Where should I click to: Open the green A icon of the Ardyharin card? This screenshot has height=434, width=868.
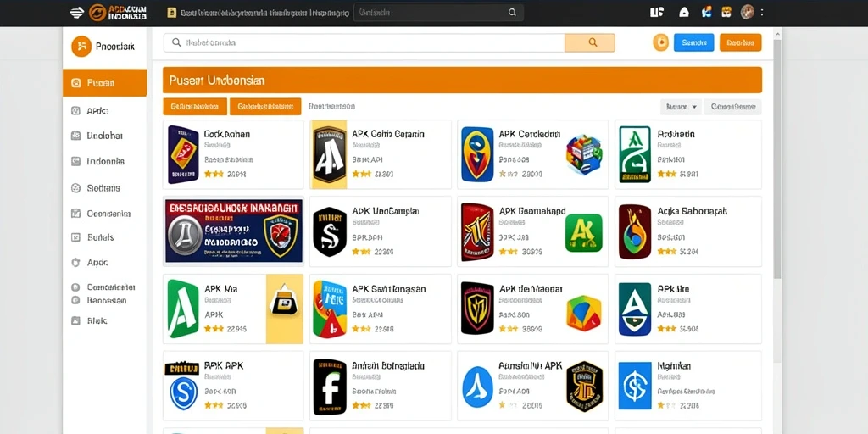(x=634, y=154)
